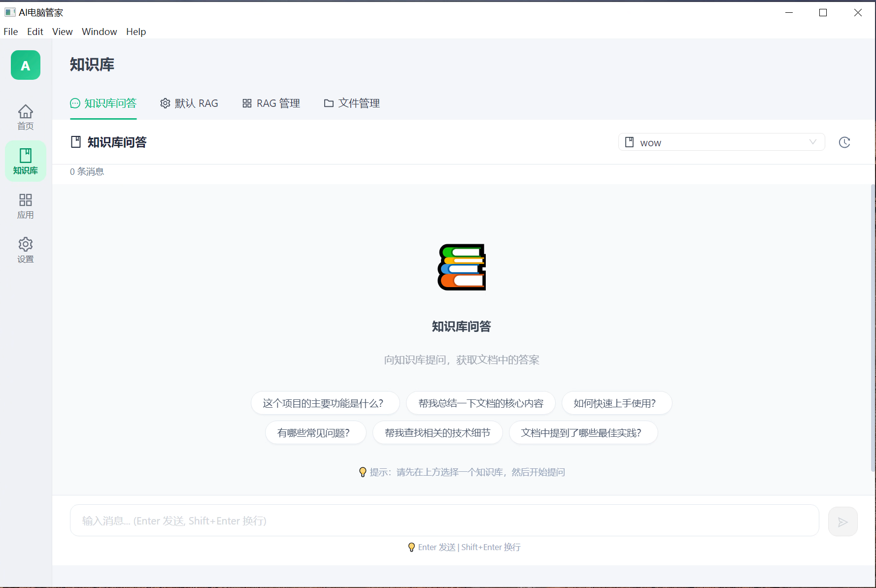Select the 知识库 sidebar icon
The image size is (876, 588).
(25, 161)
